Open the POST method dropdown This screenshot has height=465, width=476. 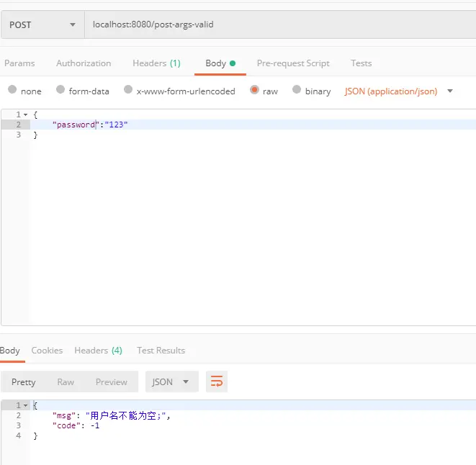pos(42,24)
